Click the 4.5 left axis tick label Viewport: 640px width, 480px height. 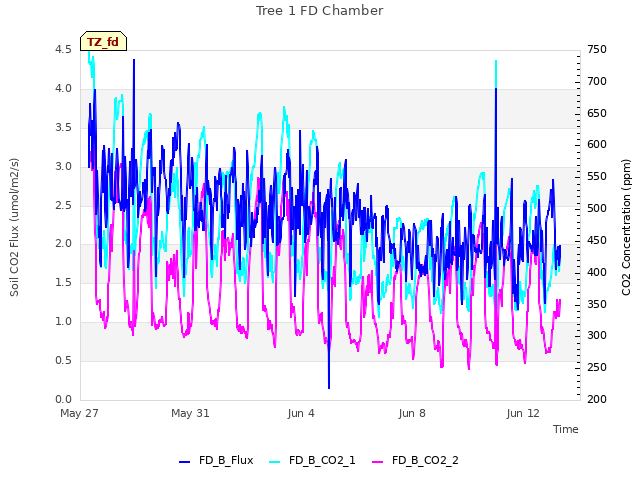pyautogui.click(x=63, y=49)
